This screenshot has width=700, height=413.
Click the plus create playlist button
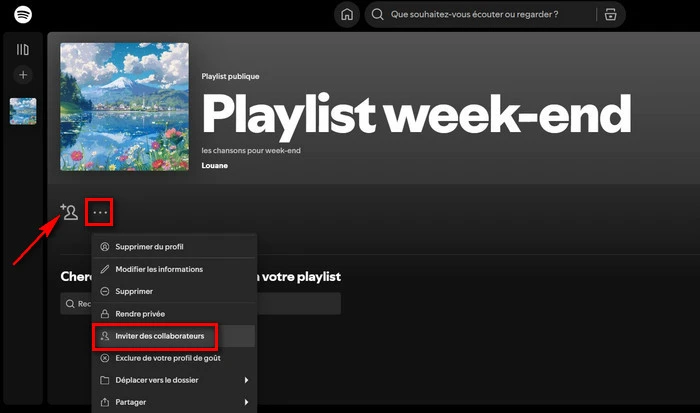click(23, 75)
